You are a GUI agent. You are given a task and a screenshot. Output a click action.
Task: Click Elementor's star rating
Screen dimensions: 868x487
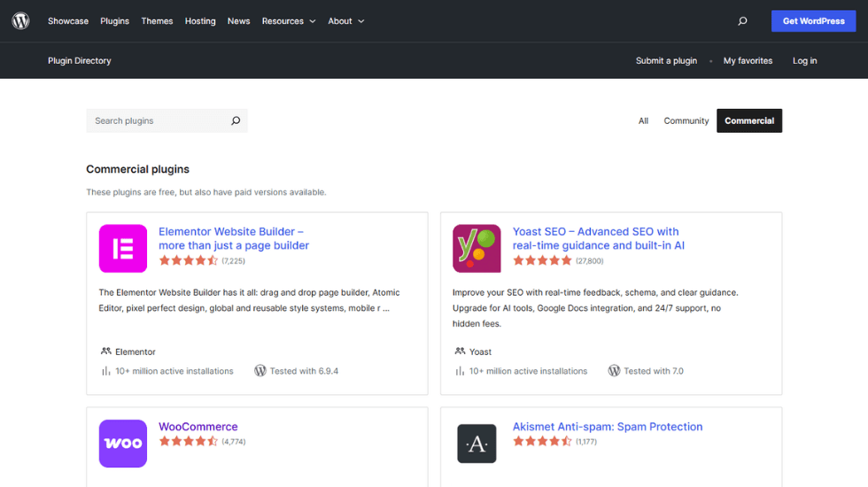(x=188, y=260)
